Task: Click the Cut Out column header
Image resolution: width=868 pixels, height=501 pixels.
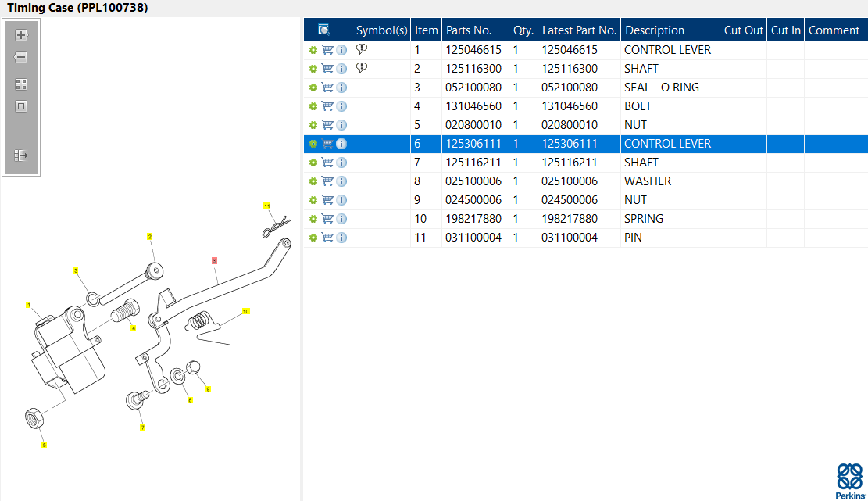Action: click(744, 30)
